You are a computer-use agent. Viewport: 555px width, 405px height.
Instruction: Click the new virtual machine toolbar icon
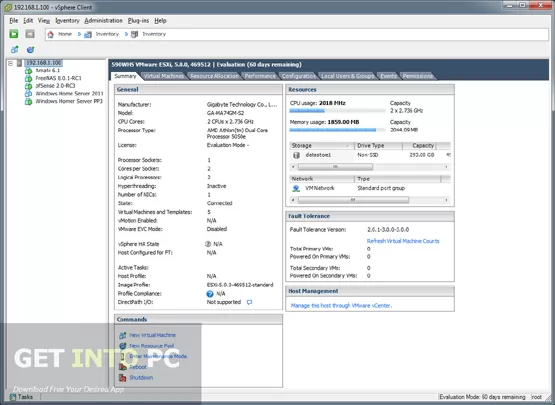coord(15,50)
